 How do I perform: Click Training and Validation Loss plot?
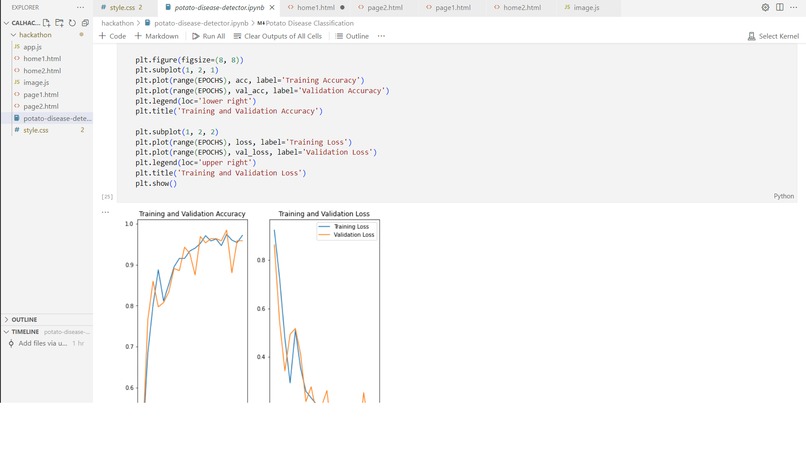click(324, 311)
